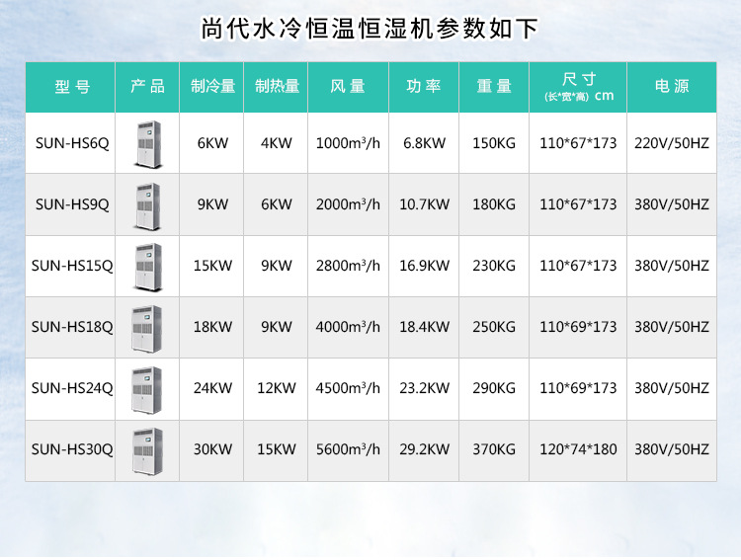Click the model name SUN-HS30Q
741x560 pixels.
(x=72, y=449)
